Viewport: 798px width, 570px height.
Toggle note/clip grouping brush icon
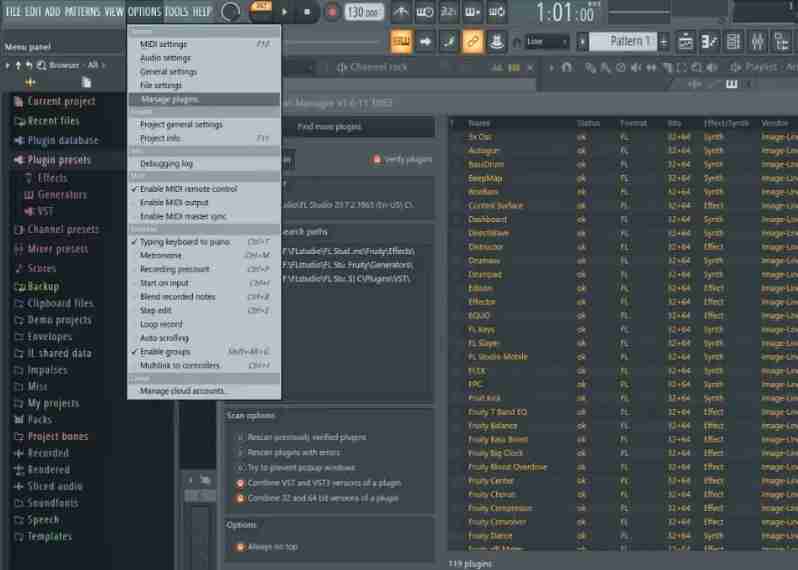point(449,41)
